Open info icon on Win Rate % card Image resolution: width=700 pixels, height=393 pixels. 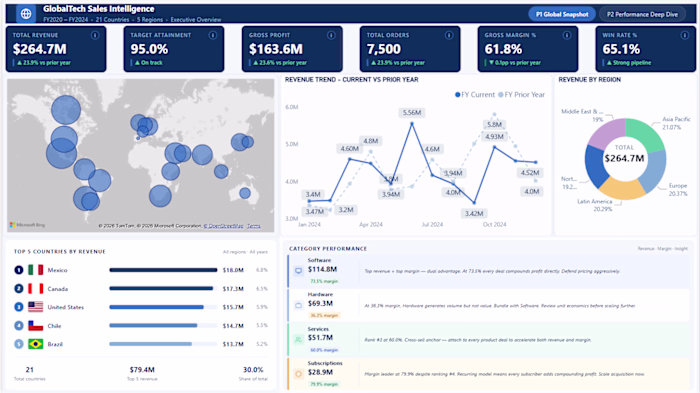[684, 35]
